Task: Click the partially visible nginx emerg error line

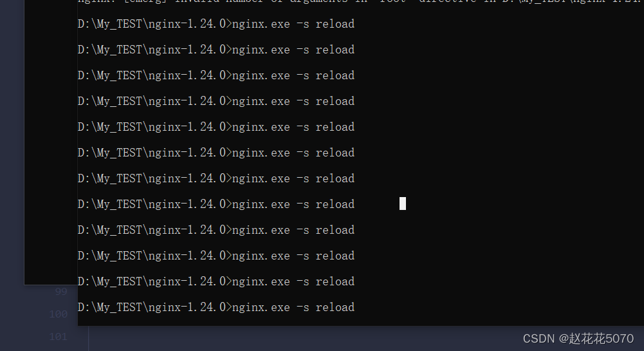Action: (x=361, y=2)
